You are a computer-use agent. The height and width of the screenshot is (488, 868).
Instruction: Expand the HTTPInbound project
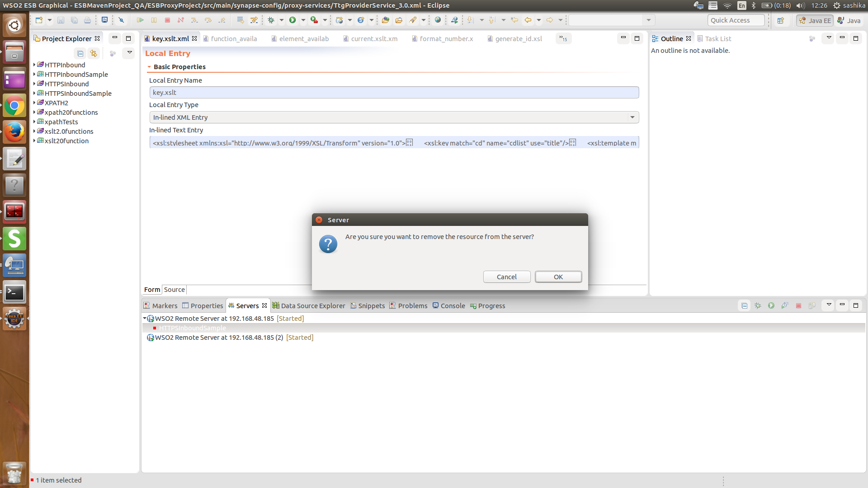coord(34,65)
